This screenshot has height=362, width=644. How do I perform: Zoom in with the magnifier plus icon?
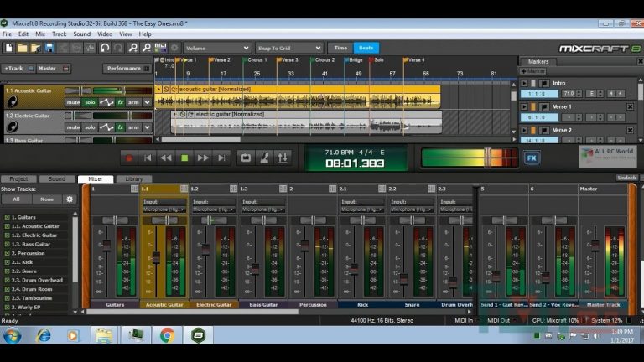pos(133,48)
